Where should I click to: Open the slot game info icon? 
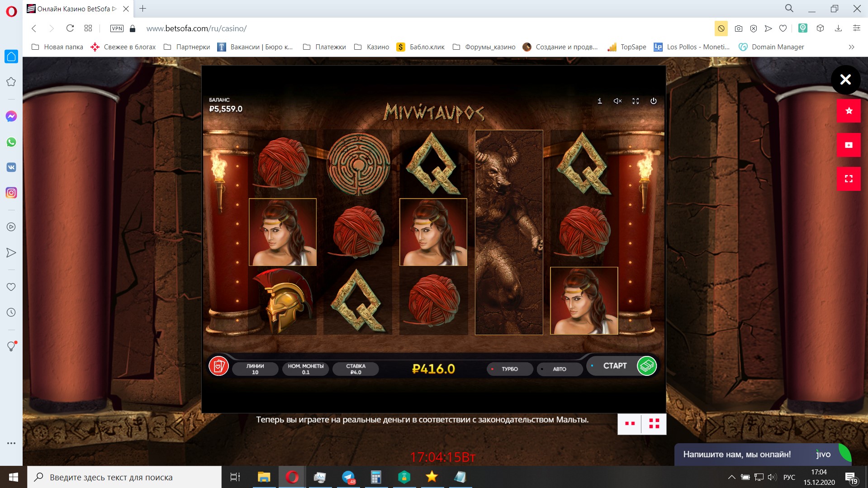[x=599, y=101]
